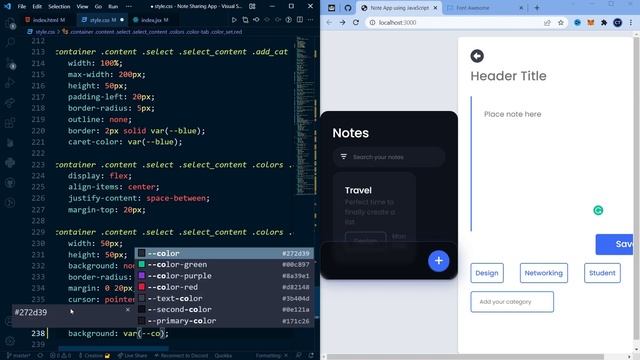Open Run and Debug view in activity bar
The width and height of the screenshot is (640, 360).
tap(10, 83)
